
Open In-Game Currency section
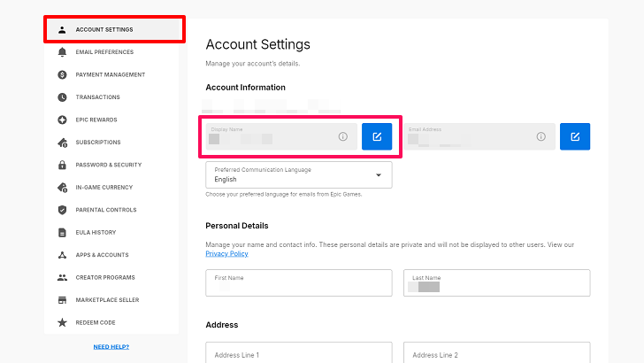111,188
